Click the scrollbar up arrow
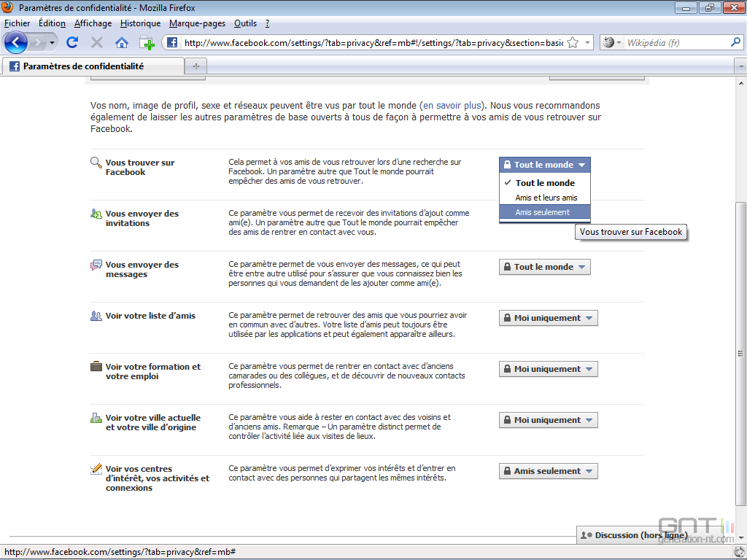Viewport: 747px width, 560px height. (x=740, y=83)
